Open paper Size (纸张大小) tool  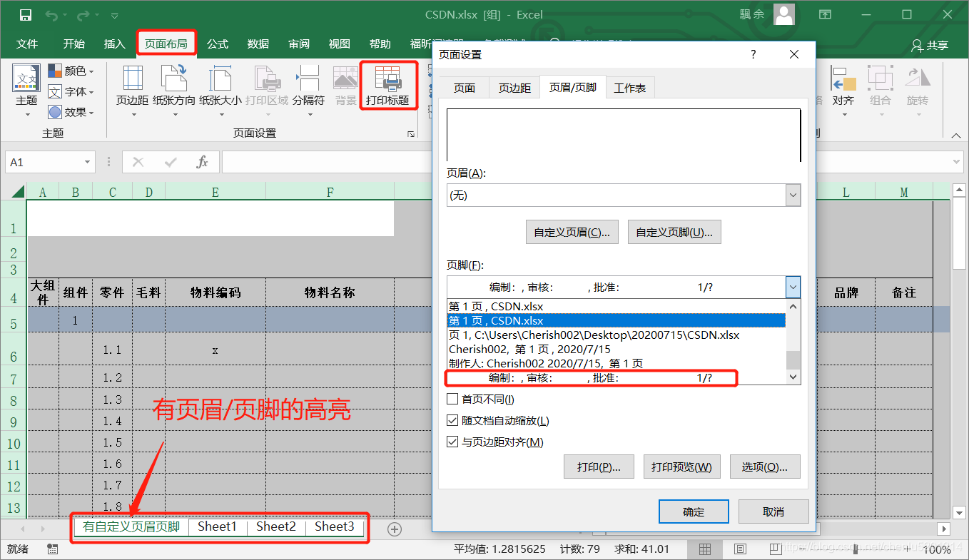[220, 91]
